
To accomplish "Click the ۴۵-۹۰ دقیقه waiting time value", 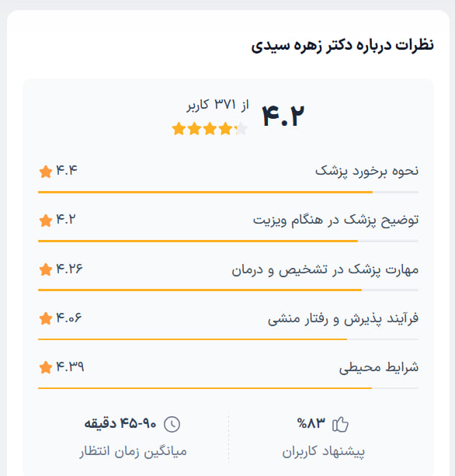I will point(120,423).
